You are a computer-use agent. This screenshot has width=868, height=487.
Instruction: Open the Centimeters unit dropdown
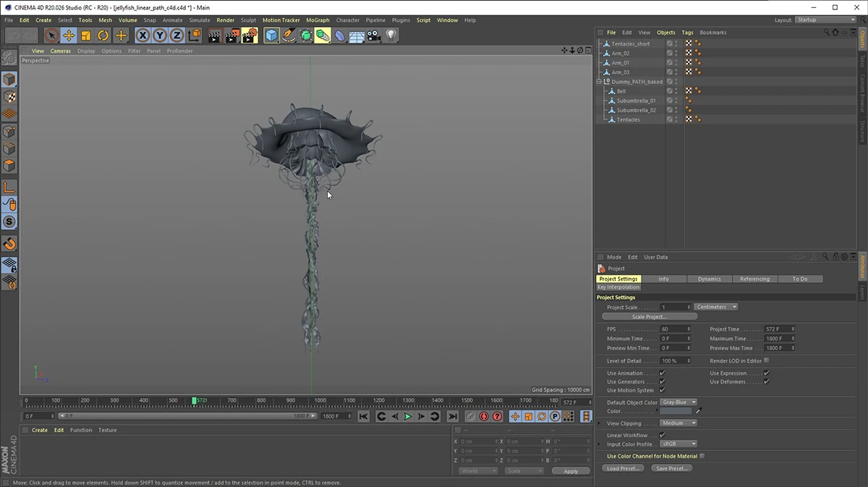point(715,307)
